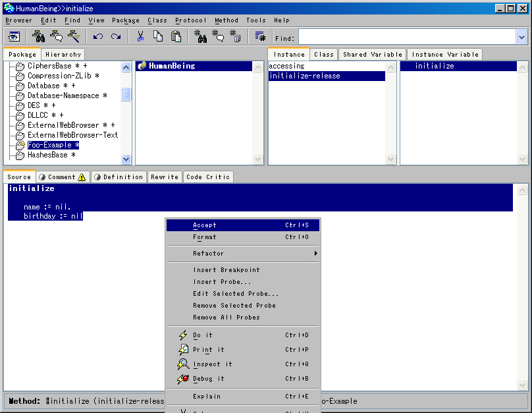Click the hash speech bubble icon
The height and width of the screenshot is (413, 532).
coord(218,36)
